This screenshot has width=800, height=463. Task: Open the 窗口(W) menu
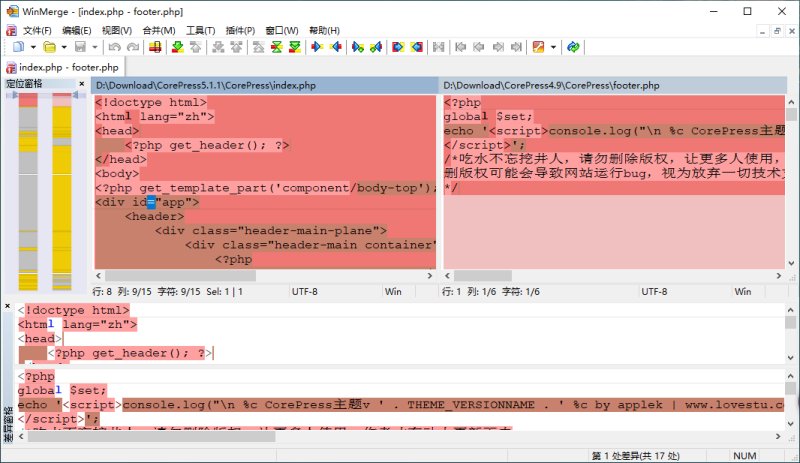tap(282, 31)
